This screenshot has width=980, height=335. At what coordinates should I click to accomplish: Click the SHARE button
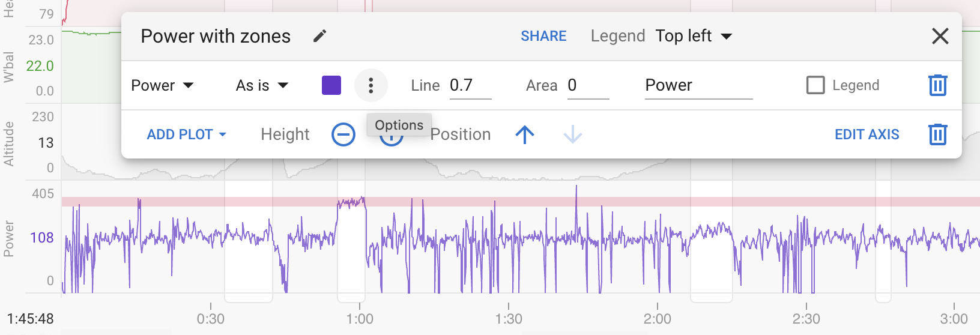pos(543,36)
